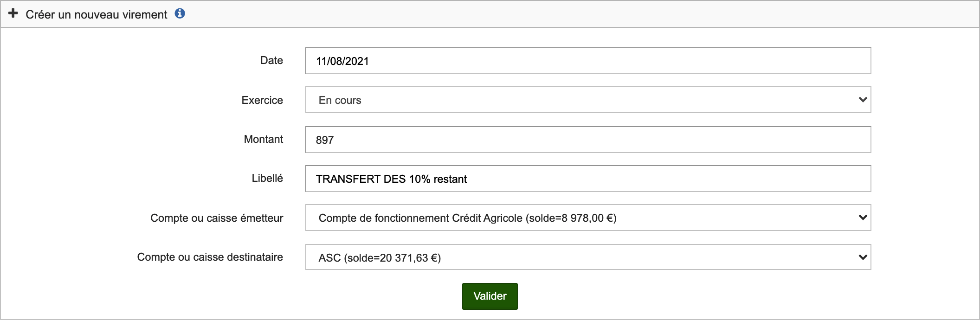This screenshot has width=980, height=321.
Task: Submit the transfer with the Valider button
Action: pos(490,296)
